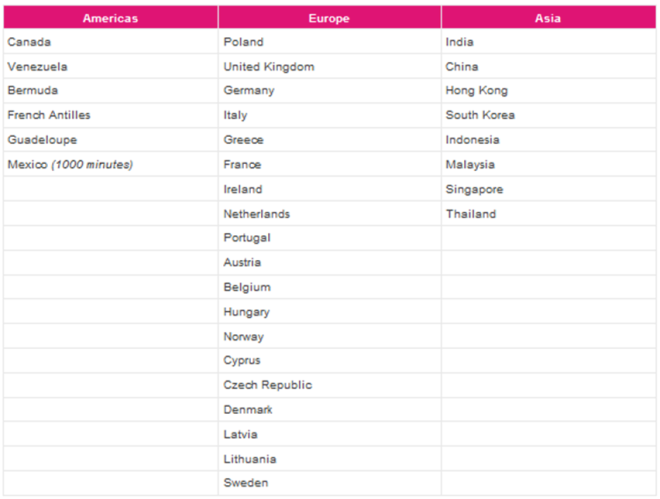The width and height of the screenshot is (660, 499).
Task: Select the Czech Republic cell
Action: point(268,385)
